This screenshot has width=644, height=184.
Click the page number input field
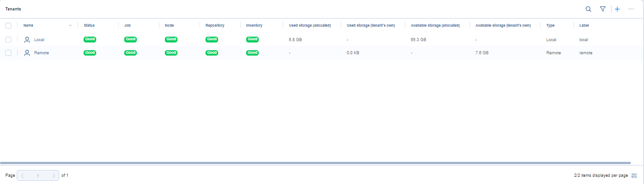click(38, 175)
